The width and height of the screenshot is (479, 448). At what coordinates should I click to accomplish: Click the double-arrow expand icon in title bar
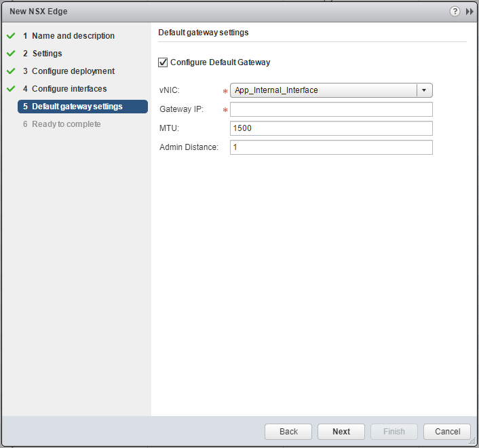tap(469, 12)
